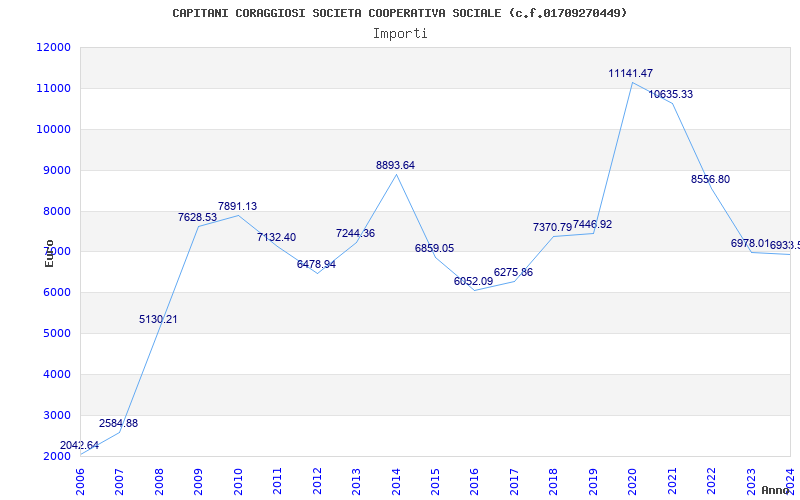The width and height of the screenshot is (800, 500).
Task: Click the data label 7891.13
Action: [237, 207]
